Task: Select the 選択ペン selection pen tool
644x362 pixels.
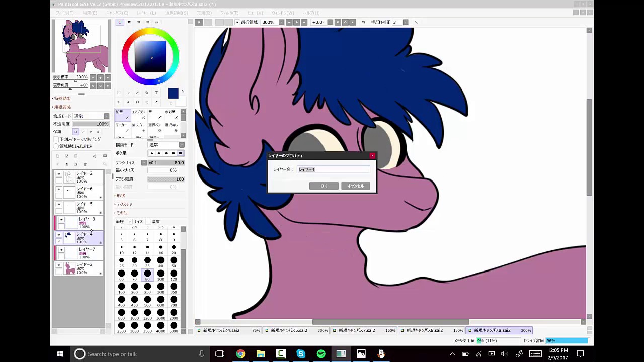Action: [155, 128]
